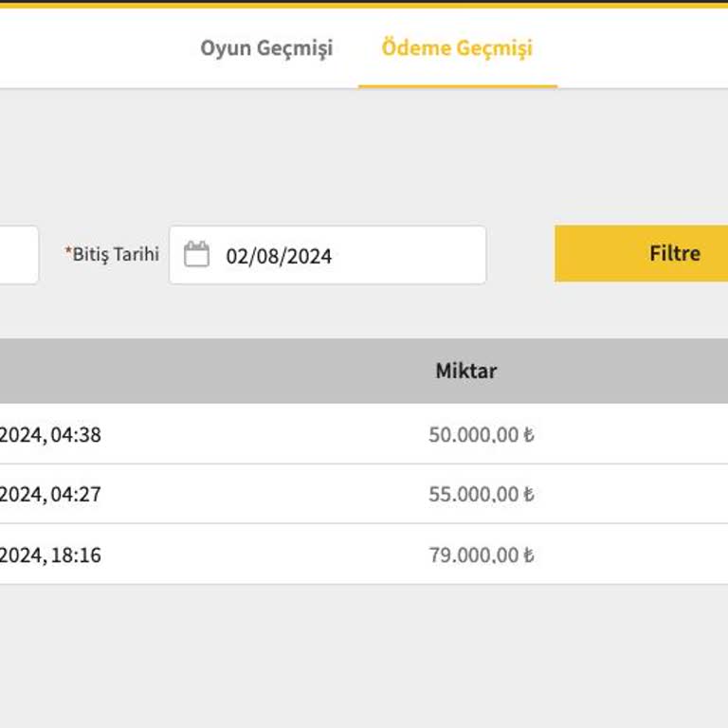Click the lira symbol after 50.000,00

529,436
